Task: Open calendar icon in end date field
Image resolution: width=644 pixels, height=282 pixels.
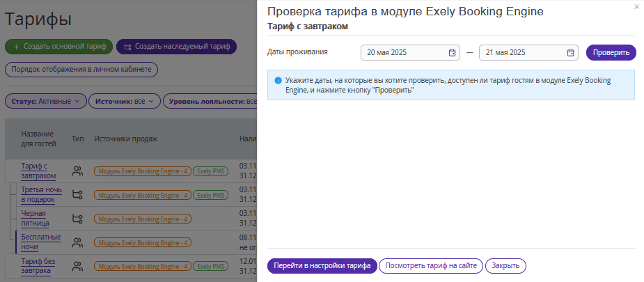Action: tap(570, 52)
